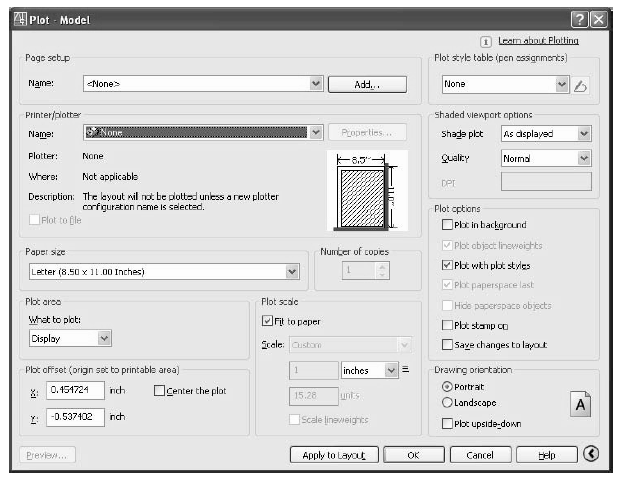Screen dimensions: 622x479
Task: Click the Learn about Plotting info icon
Action: [x=485, y=41]
